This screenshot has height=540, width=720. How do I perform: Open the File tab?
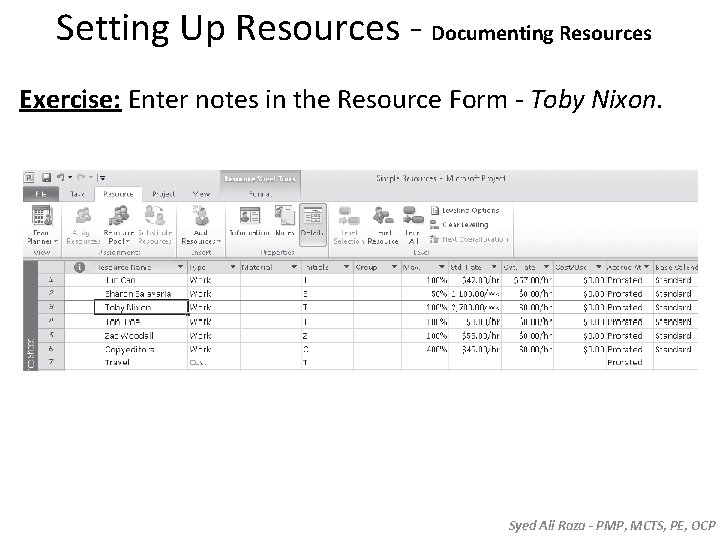(x=41, y=194)
